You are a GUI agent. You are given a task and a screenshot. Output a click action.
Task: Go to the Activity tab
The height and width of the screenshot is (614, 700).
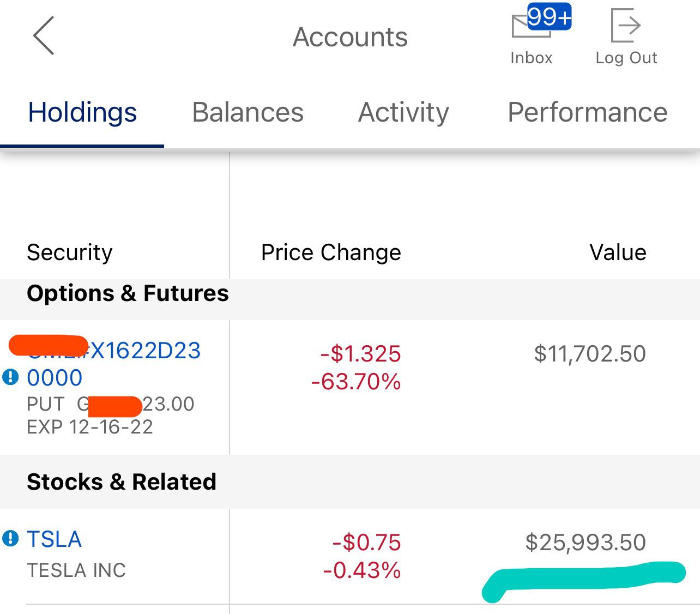click(403, 113)
